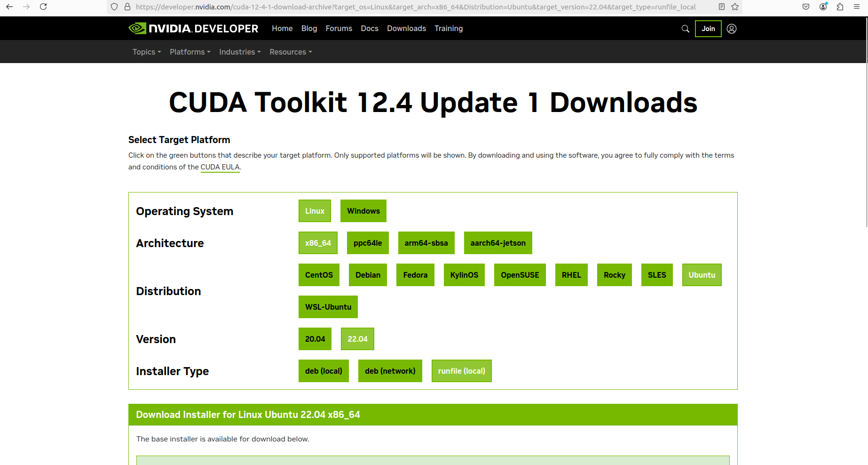Choose Rocky distribution

click(x=615, y=275)
